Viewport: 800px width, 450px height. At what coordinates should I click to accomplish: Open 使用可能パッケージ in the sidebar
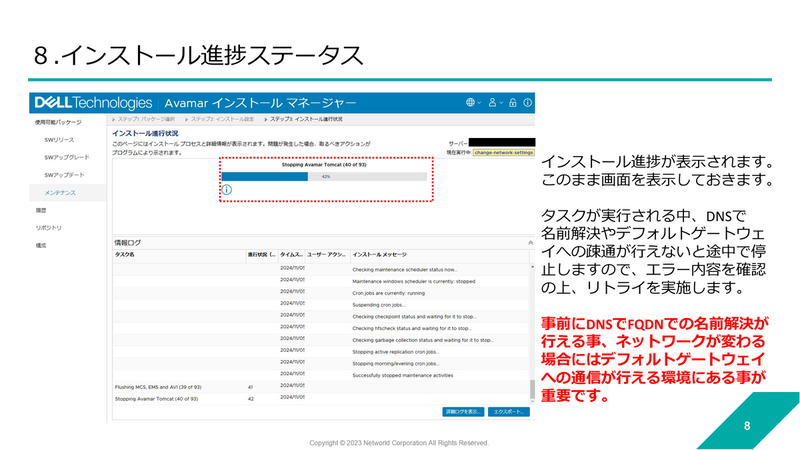click(58, 122)
